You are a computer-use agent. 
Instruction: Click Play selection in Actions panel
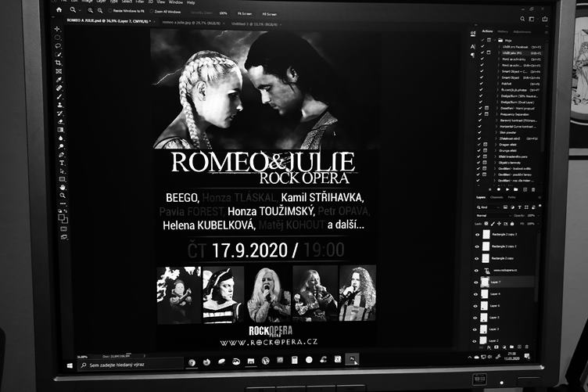pyautogui.click(x=507, y=190)
